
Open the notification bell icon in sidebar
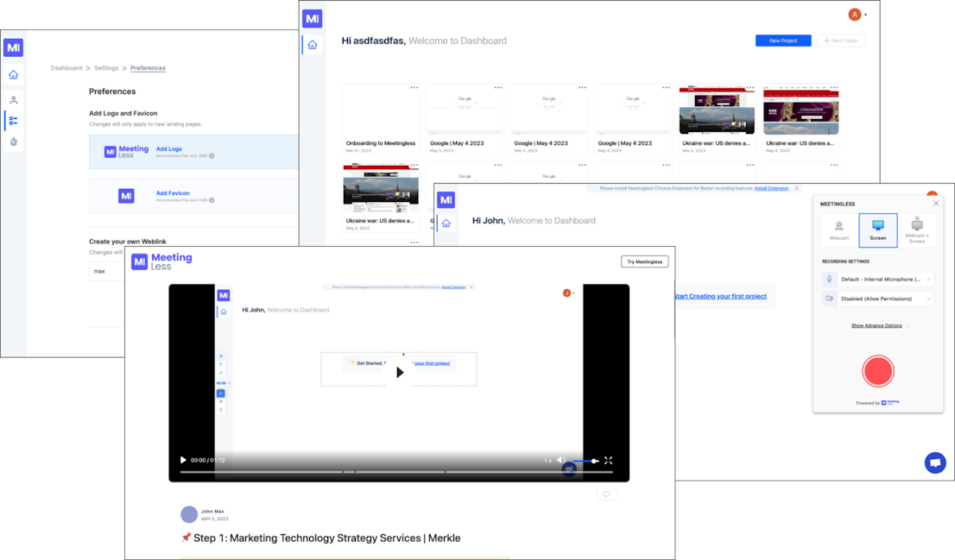[13, 142]
